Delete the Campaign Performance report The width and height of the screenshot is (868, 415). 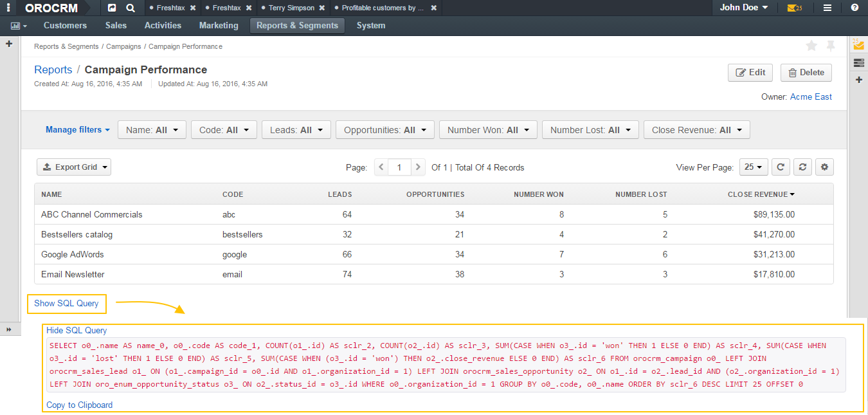point(806,73)
